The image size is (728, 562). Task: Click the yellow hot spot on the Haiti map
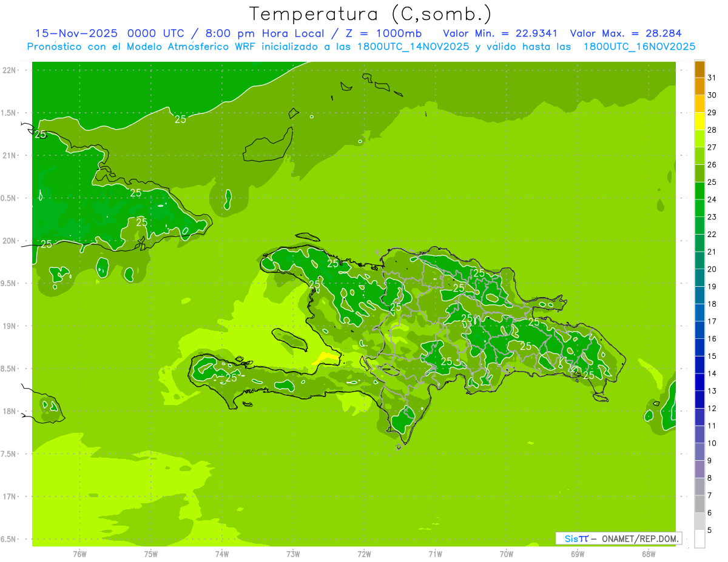(x=326, y=358)
